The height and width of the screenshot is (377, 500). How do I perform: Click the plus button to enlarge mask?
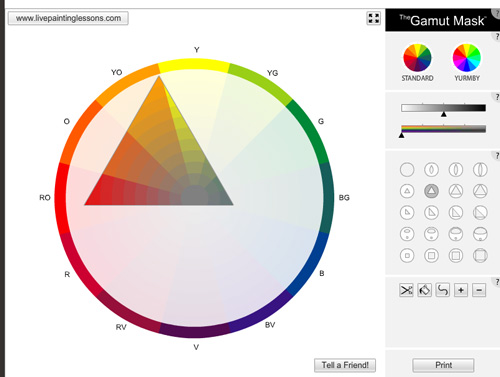461,290
